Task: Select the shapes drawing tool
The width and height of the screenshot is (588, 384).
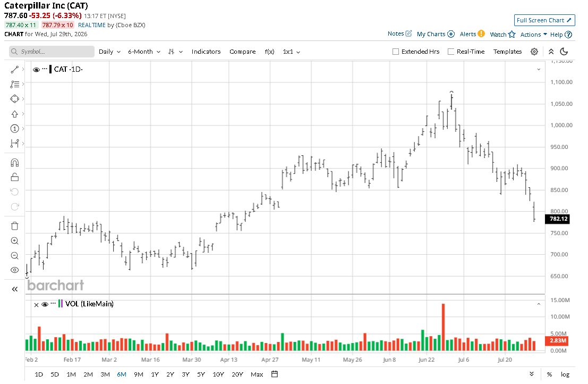Action: (x=15, y=99)
